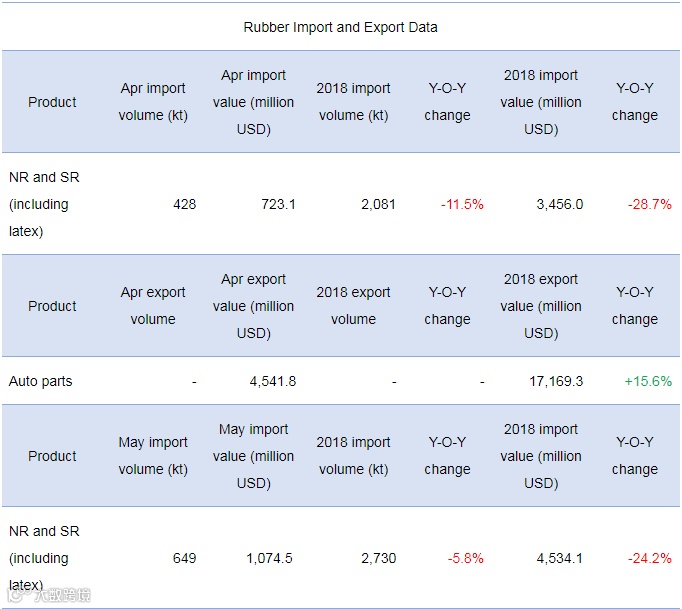Image resolution: width=682 pixels, height=609 pixels.
Task: Select the Apr import volume (kt) header
Action: tap(153, 102)
